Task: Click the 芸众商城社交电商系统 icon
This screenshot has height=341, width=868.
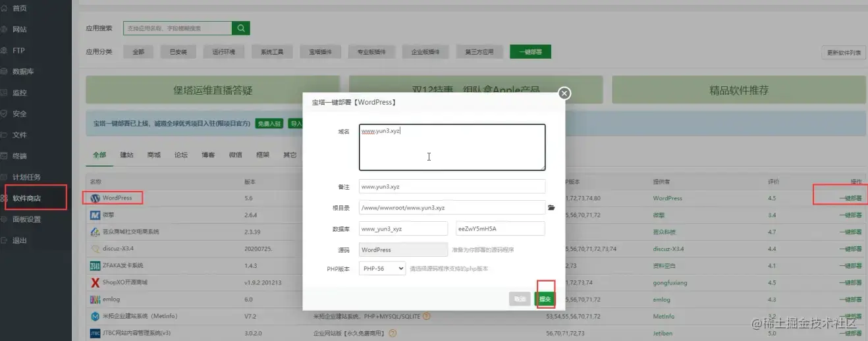Action: click(95, 232)
